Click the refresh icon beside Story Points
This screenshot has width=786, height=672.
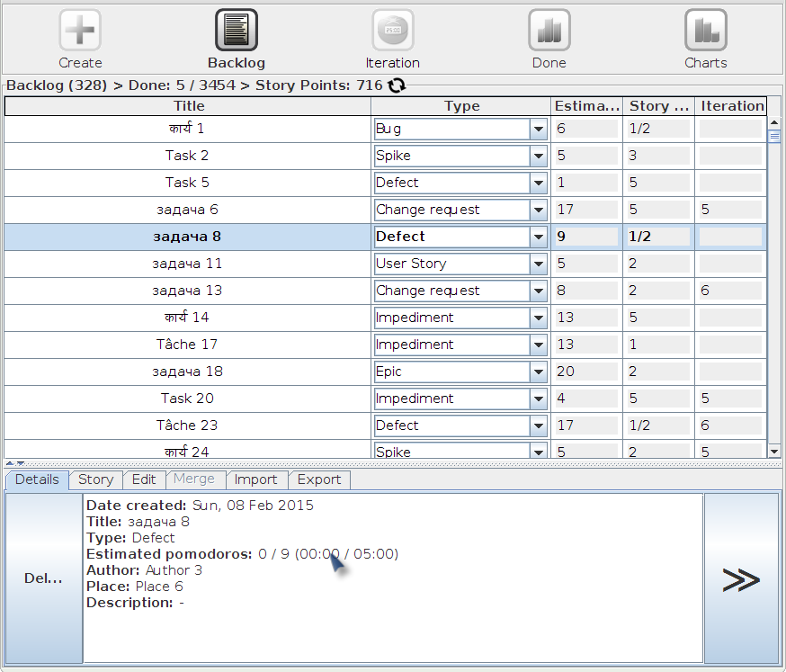(x=397, y=85)
